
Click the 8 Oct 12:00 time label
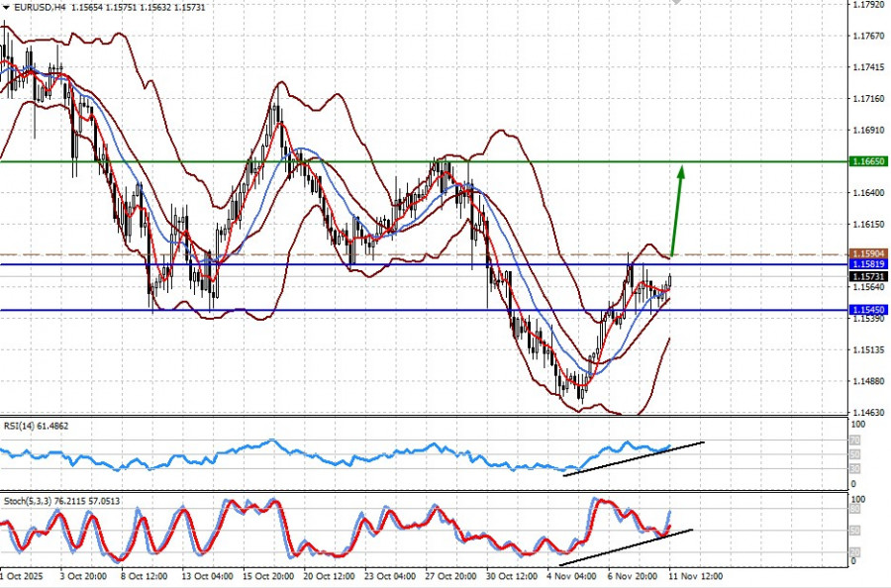144,576
